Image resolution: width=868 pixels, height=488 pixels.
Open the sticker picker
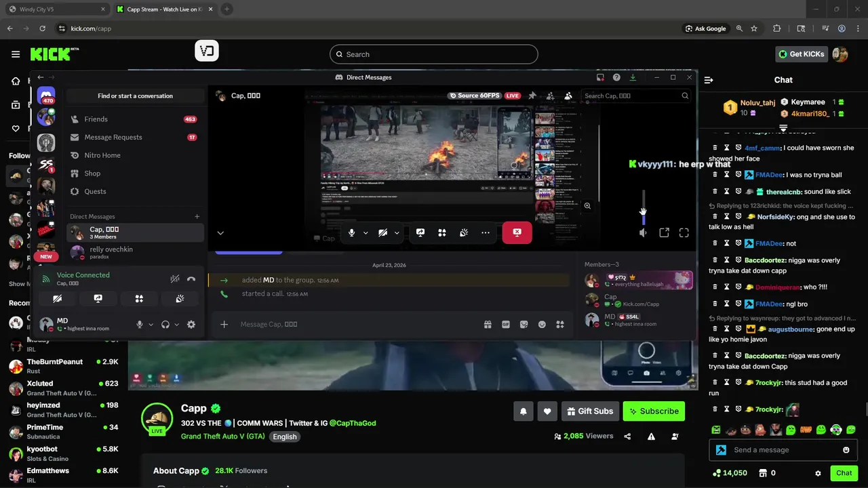click(x=524, y=325)
